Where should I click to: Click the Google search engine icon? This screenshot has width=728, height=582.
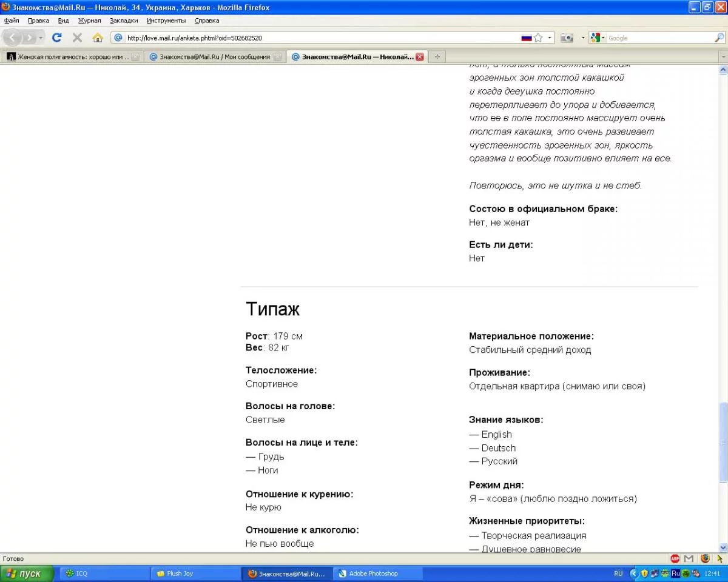tap(595, 38)
